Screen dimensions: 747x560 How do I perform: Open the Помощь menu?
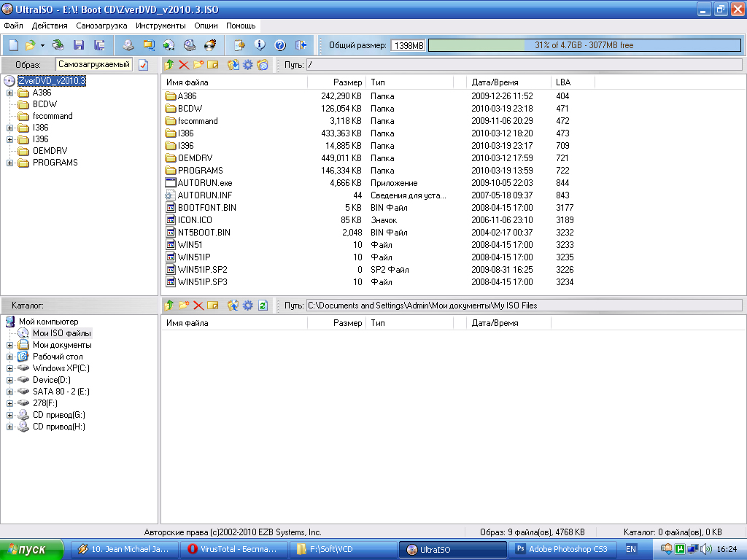click(x=241, y=26)
